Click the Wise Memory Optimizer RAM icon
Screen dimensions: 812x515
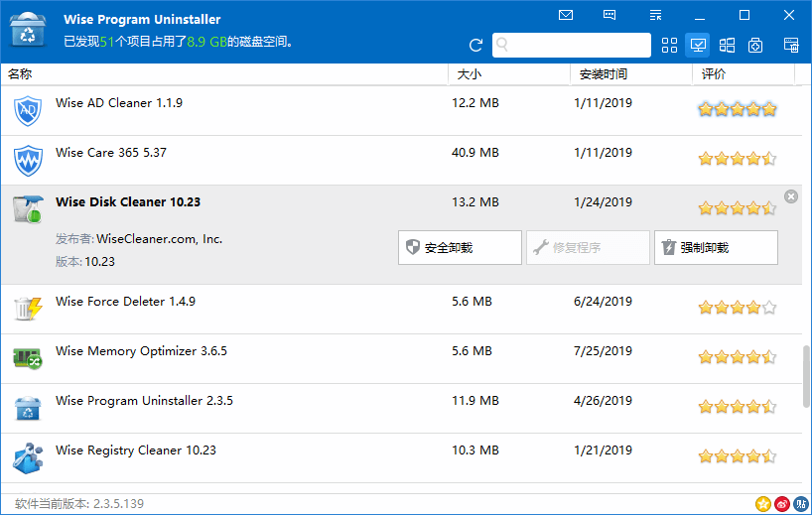click(28, 357)
